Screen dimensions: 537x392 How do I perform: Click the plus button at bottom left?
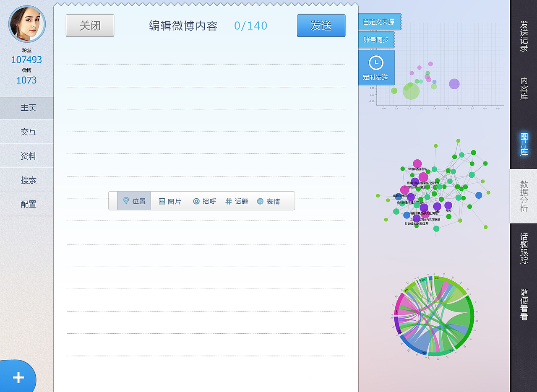tap(18, 377)
